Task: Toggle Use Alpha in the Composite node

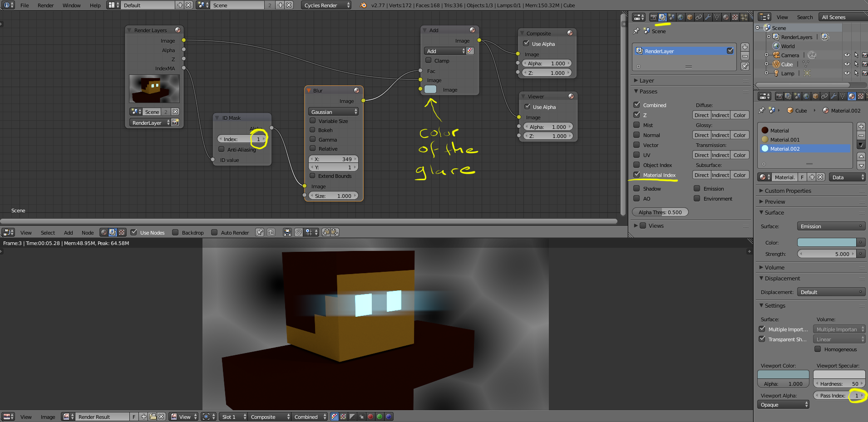Action: pos(526,44)
